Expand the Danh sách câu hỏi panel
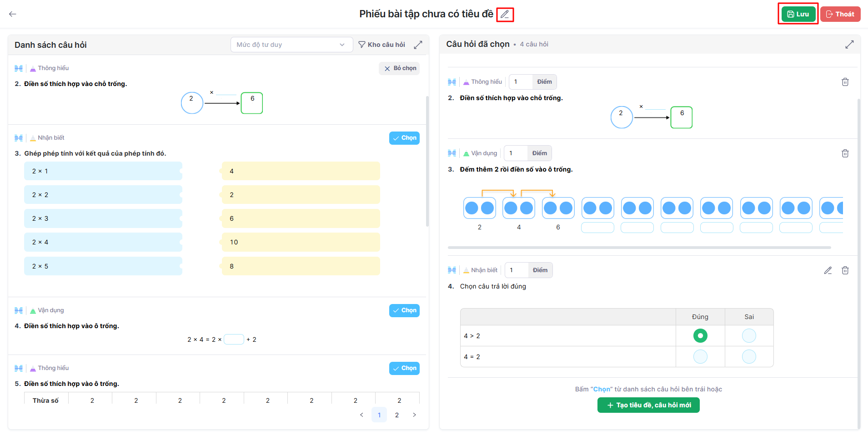 pos(418,45)
